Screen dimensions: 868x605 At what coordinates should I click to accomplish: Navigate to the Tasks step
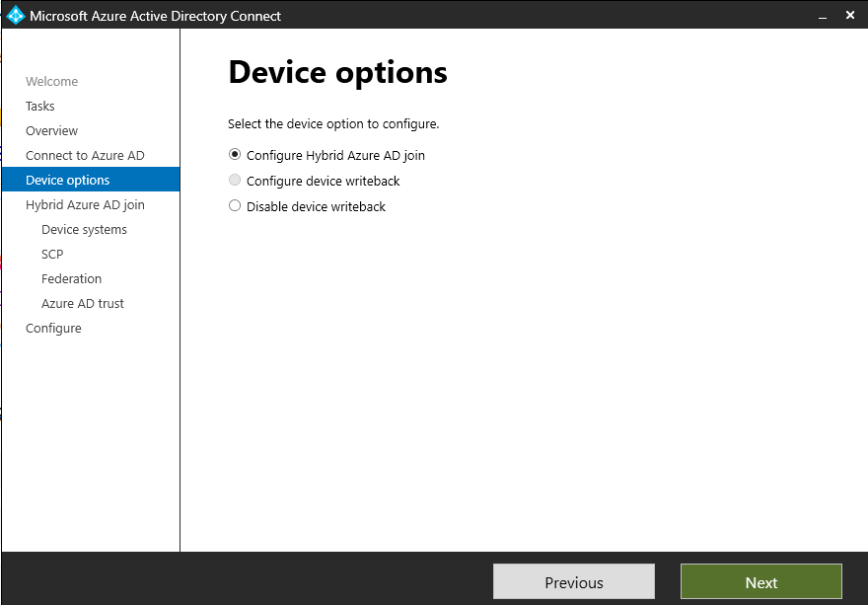40,107
